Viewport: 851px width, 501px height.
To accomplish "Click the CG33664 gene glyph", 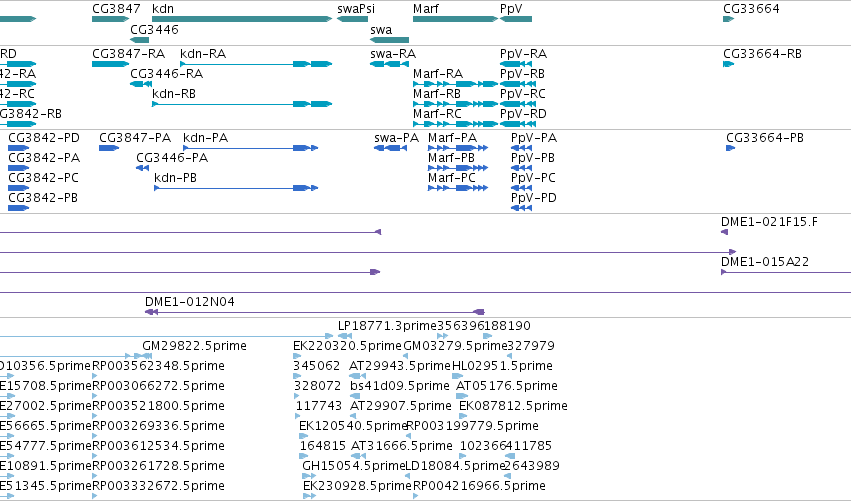I will click(728, 19).
